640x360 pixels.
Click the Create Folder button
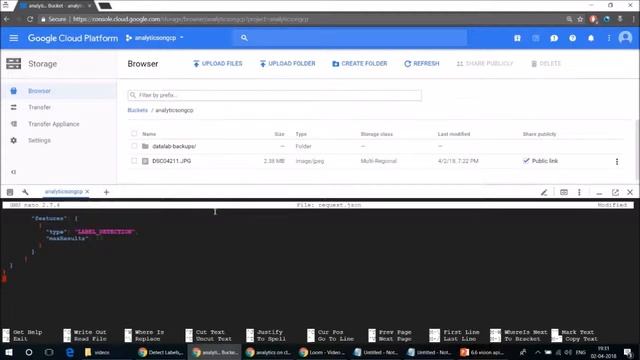coord(360,64)
